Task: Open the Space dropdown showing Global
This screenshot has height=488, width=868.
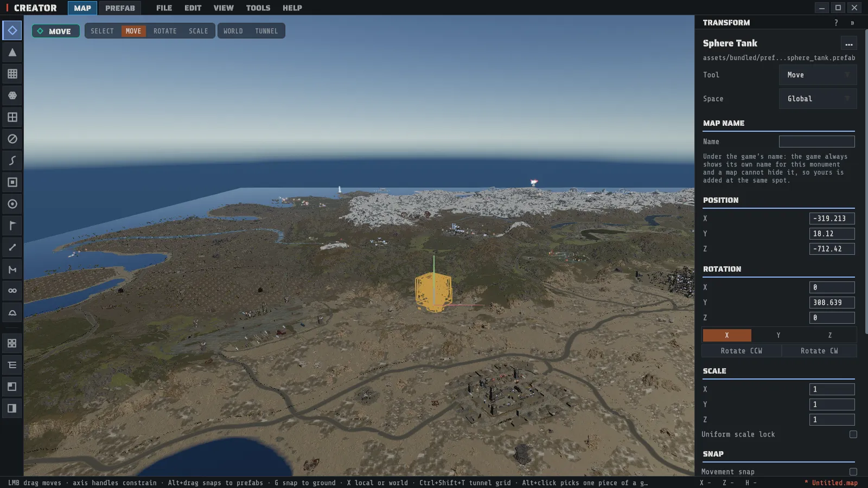Action: (x=818, y=99)
